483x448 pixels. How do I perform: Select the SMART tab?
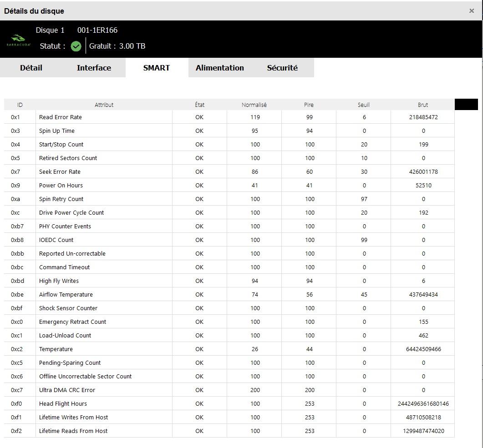coord(157,68)
